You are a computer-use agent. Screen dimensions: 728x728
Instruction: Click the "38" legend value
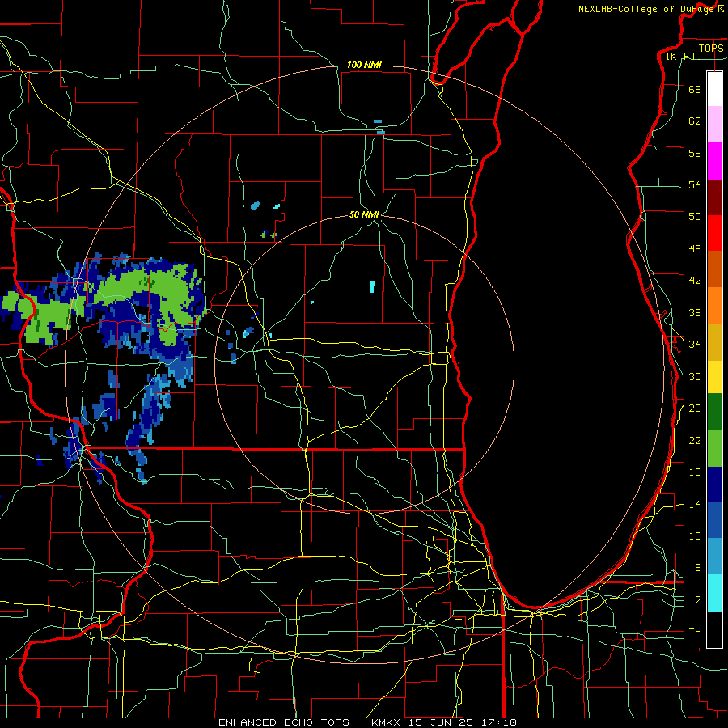coord(695,312)
